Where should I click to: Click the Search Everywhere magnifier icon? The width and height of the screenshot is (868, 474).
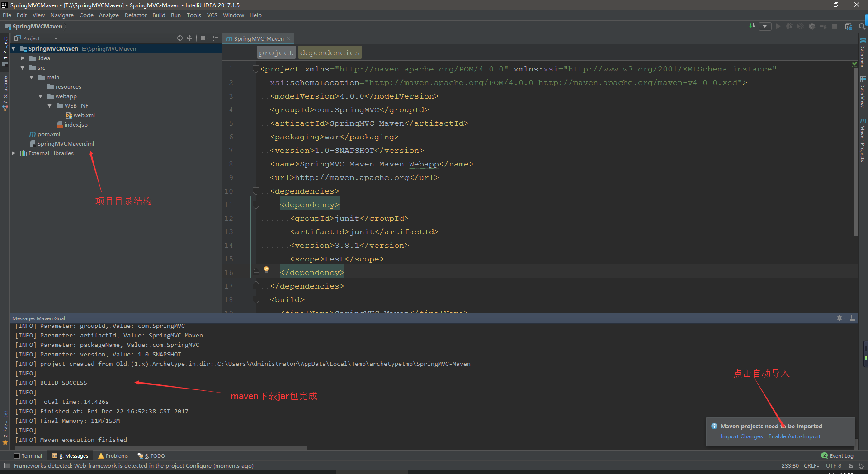pyautogui.click(x=862, y=26)
